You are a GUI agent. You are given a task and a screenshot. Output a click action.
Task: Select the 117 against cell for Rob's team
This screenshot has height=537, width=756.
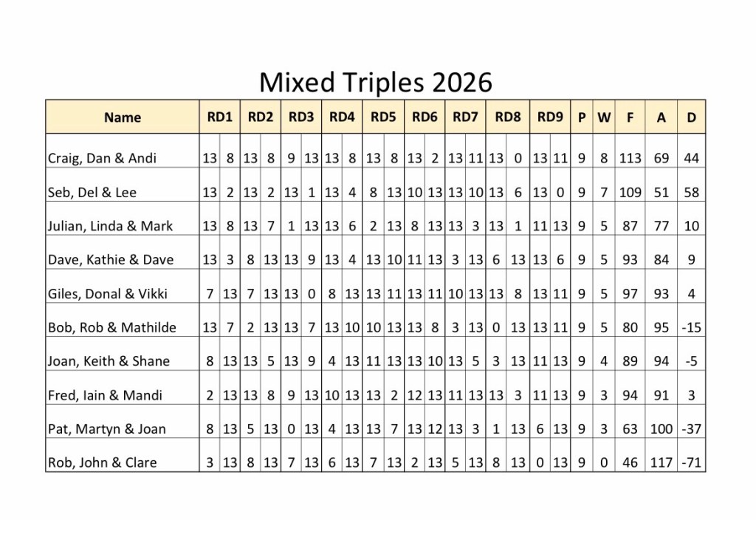click(x=661, y=463)
